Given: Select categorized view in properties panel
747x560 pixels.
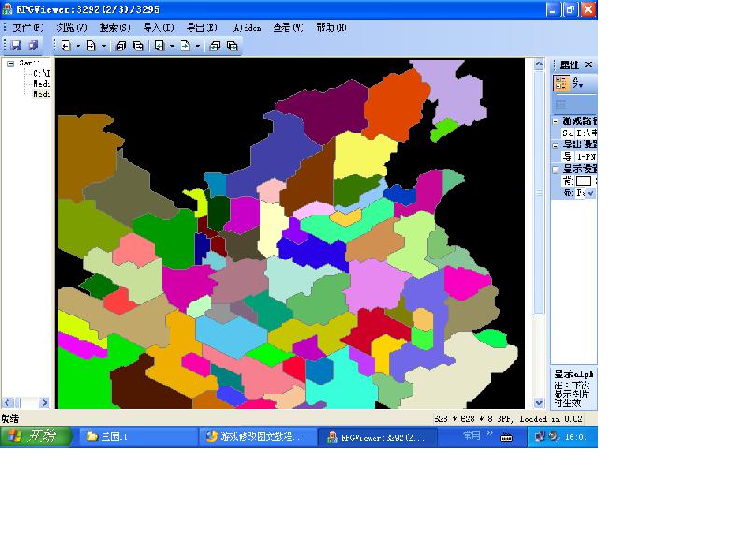Looking at the screenshot, I should tap(561, 83).
